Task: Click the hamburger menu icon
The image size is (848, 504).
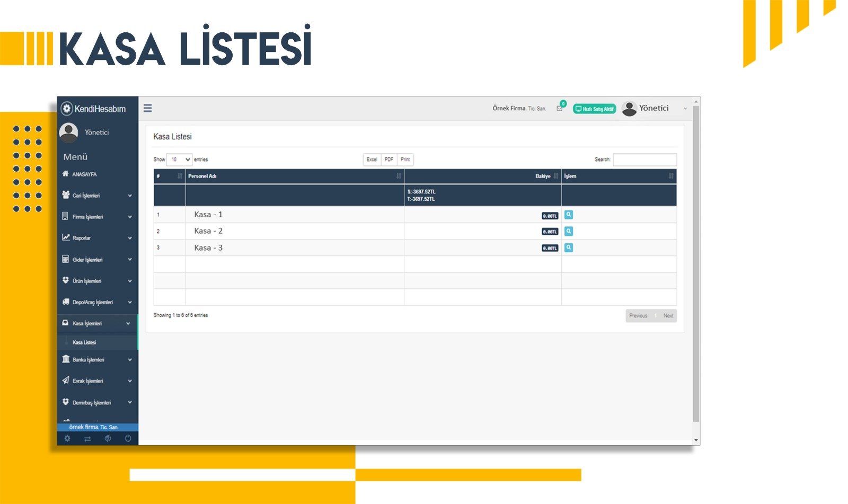Action: point(148,108)
